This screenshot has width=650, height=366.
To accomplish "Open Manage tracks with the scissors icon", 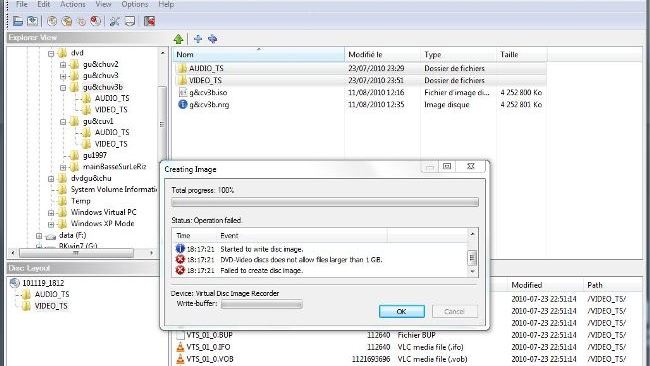I will pos(114,21).
